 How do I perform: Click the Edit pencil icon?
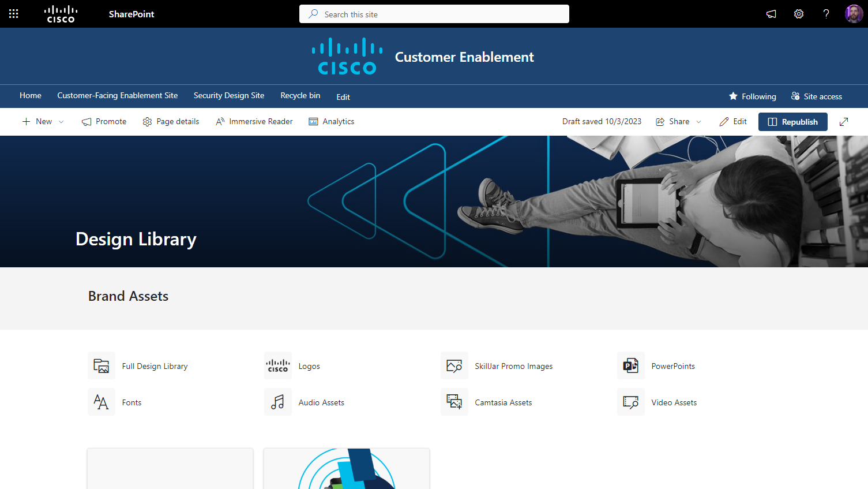724,122
